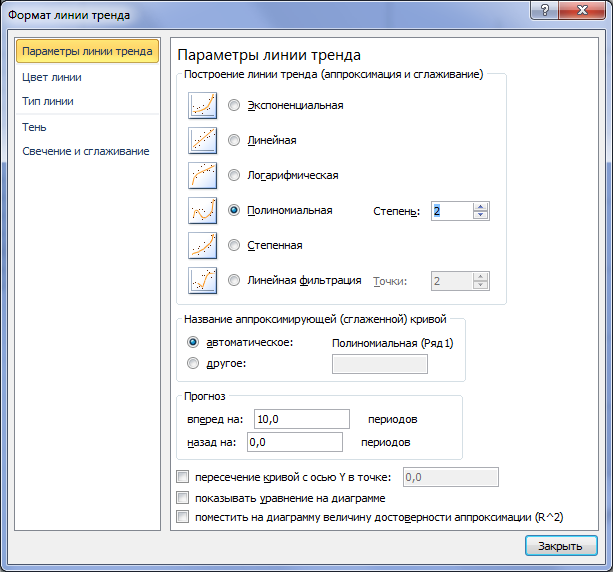Click the logarithmic trendline chart icon
The height and width of the screenshot is (572, 613).
click(203, 176)
